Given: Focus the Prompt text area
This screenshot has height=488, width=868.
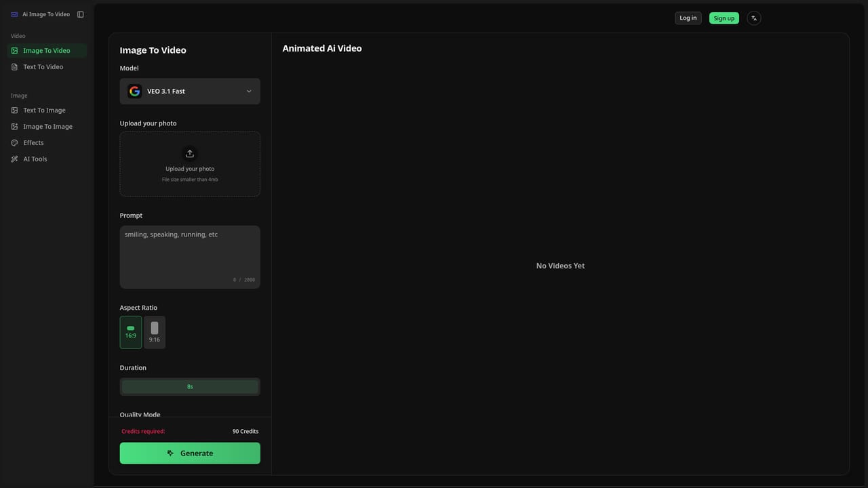Looking at the screenshot, I should [190, 257].
